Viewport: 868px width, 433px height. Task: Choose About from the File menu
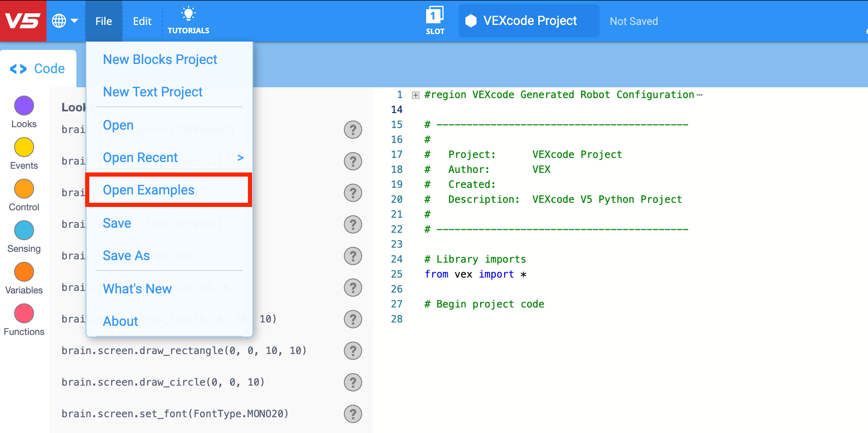point(120,321)
